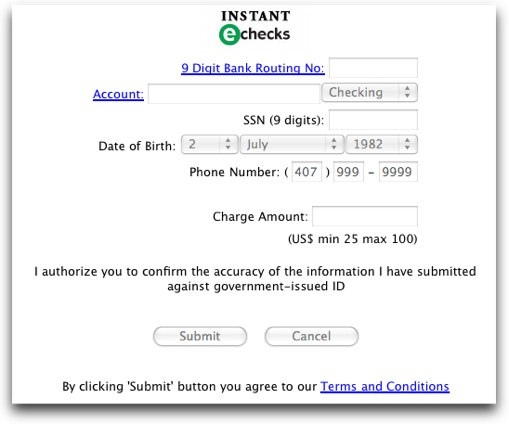Open the birth month dropdown showing July
The image size is (509, 424).
tap(292, 144)
